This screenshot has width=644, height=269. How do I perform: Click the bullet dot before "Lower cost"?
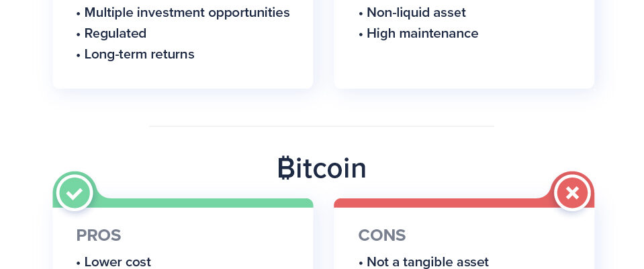pos(78,262)
